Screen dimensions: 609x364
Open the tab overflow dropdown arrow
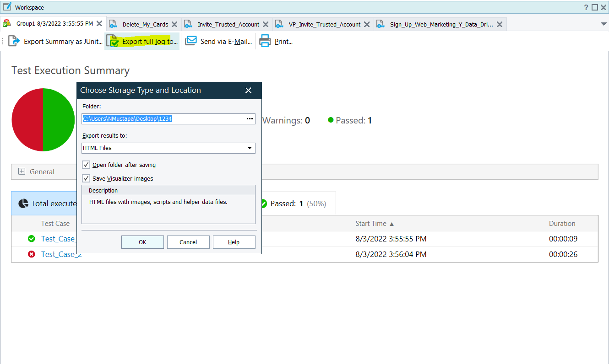603,24
